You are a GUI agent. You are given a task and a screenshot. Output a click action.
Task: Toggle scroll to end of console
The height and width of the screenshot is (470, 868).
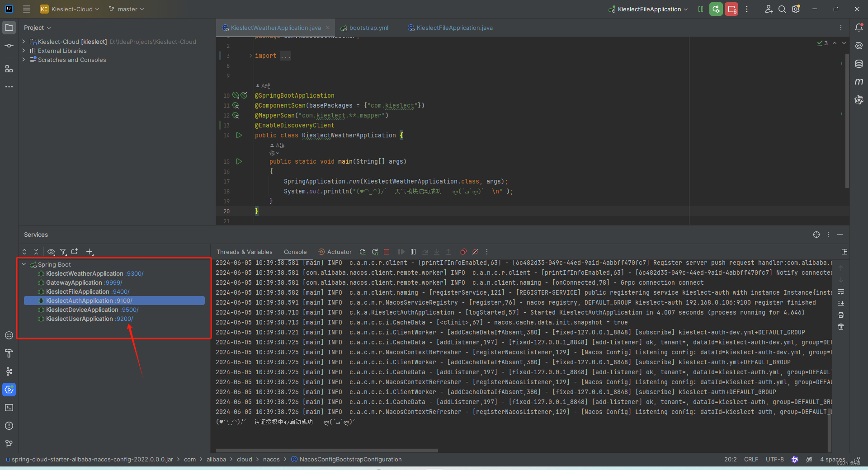click(841, 303)
